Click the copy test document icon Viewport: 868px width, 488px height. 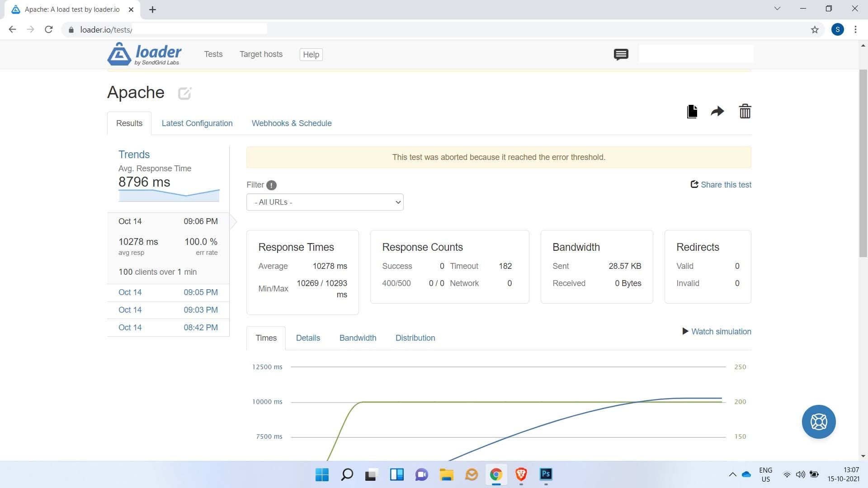coord(692,111)
